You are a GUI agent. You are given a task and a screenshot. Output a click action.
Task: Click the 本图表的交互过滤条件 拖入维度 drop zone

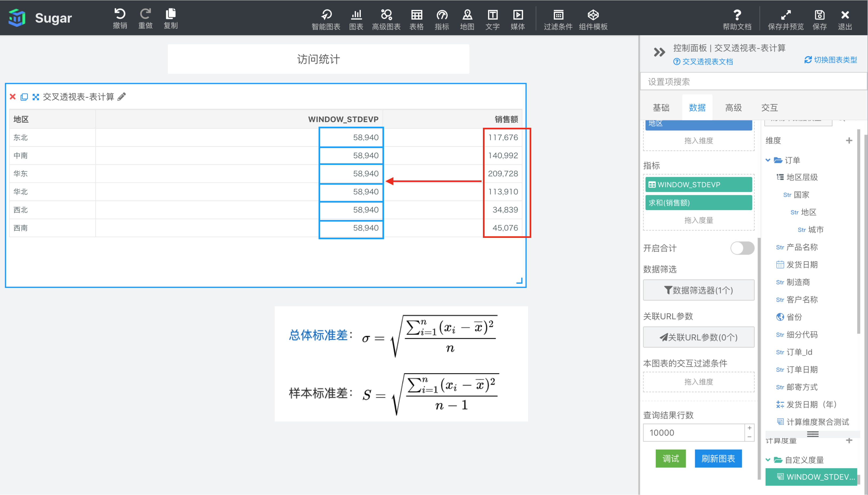[698, 382]
